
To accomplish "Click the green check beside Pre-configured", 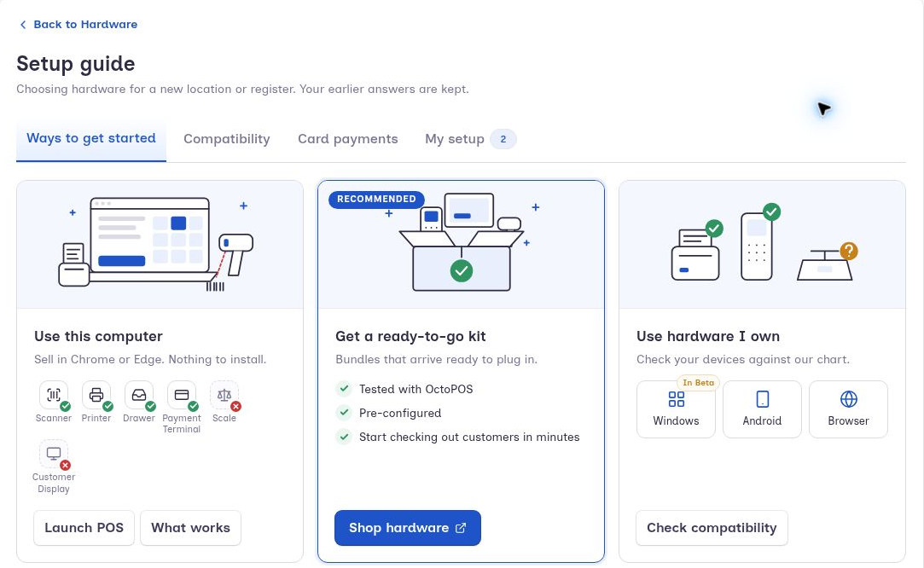I will 344,413.
